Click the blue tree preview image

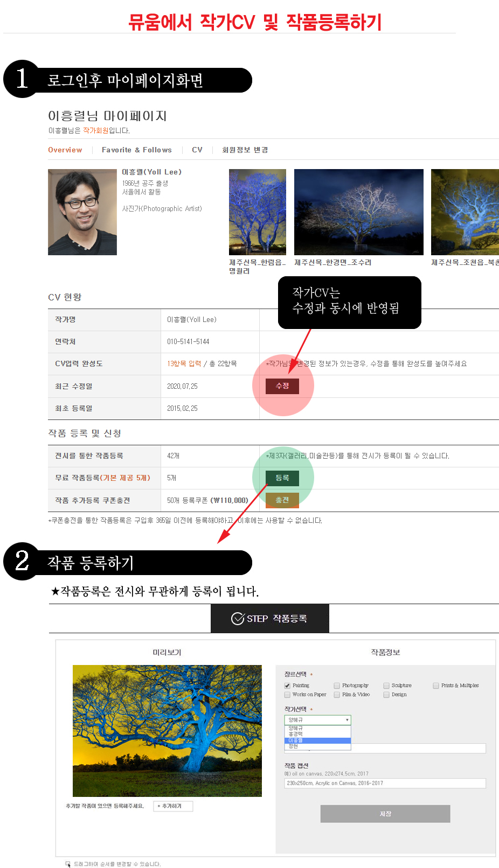click(x=167, y=731)
